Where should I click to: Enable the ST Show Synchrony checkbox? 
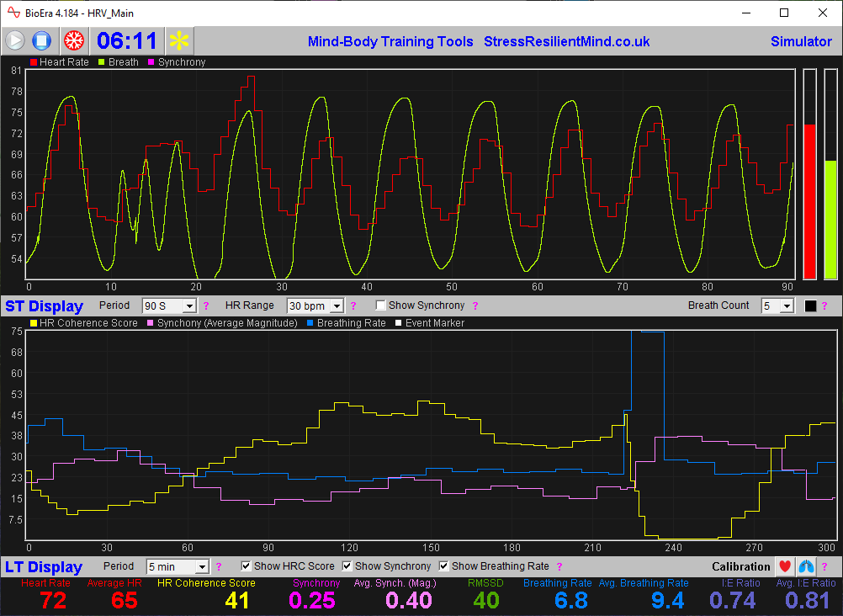click(x=381, y=305)
